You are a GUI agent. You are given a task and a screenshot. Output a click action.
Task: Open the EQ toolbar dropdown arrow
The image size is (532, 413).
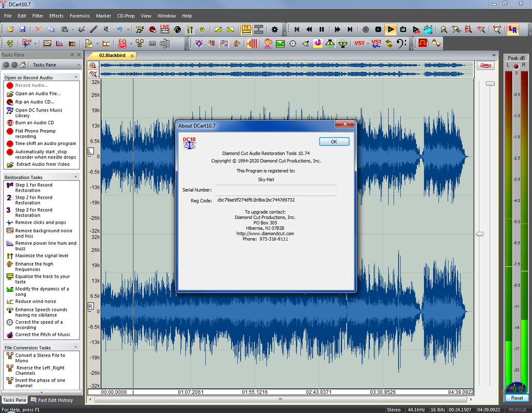pyautogui.click(x=131, y=43)
